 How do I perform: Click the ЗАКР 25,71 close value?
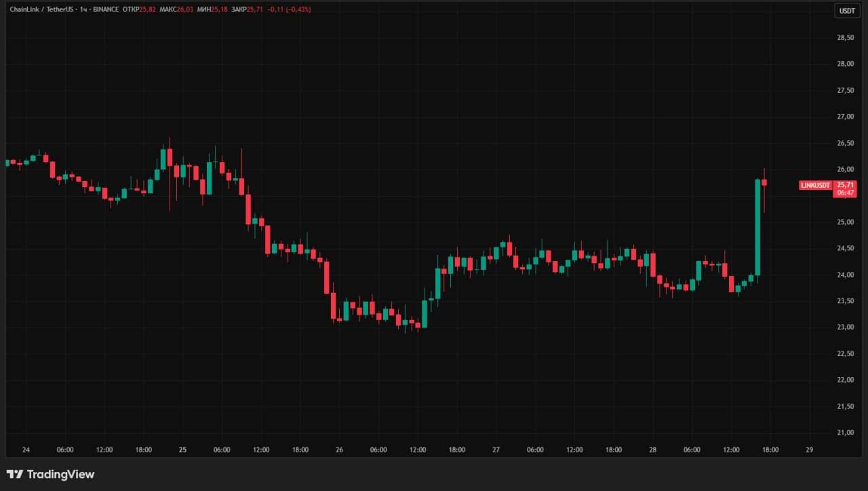(x=247, y=9)
